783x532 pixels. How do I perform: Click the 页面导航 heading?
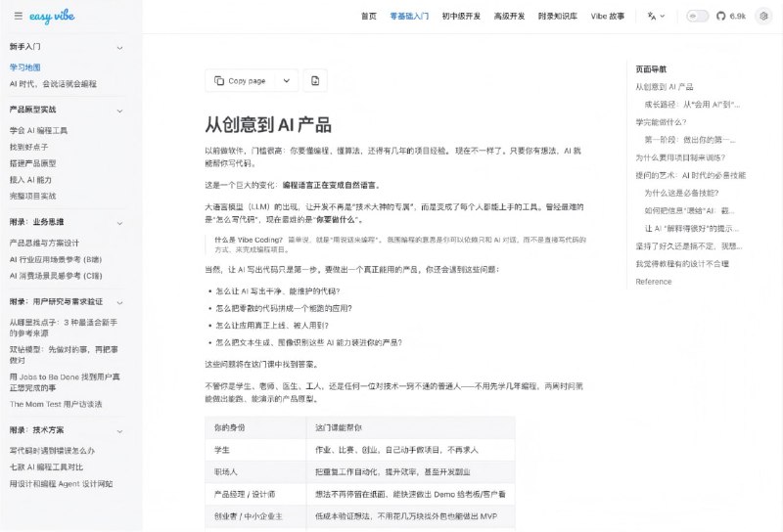coord(651,68)
